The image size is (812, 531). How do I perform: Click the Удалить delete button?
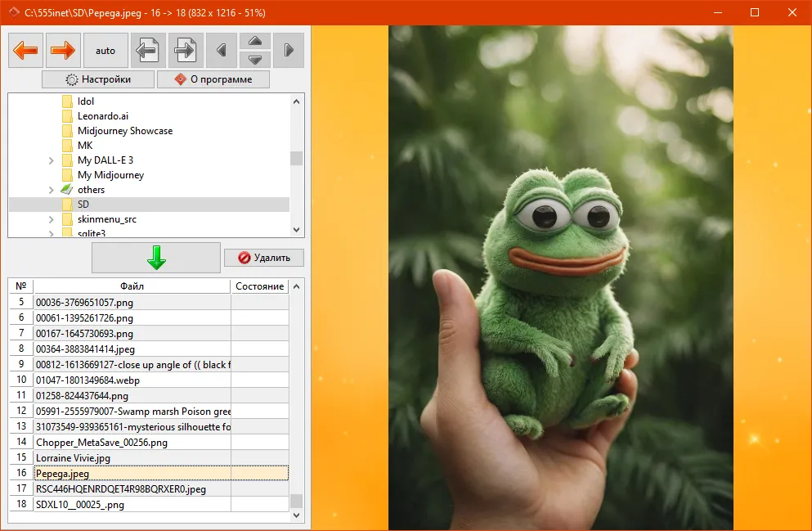pyautogui.click(x=264, y=258)
